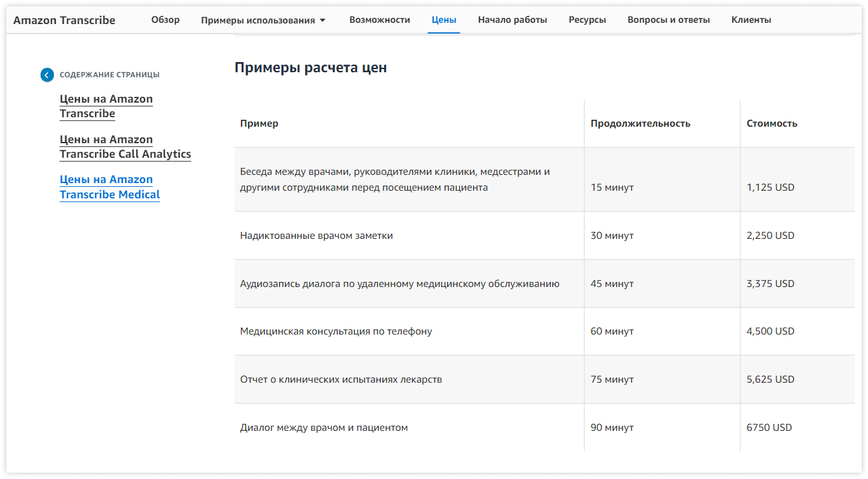The height and width of the screenshot is (479, 868).
Task: Select the Беседа между врачами example cell
Action: [x=409, y=180]
